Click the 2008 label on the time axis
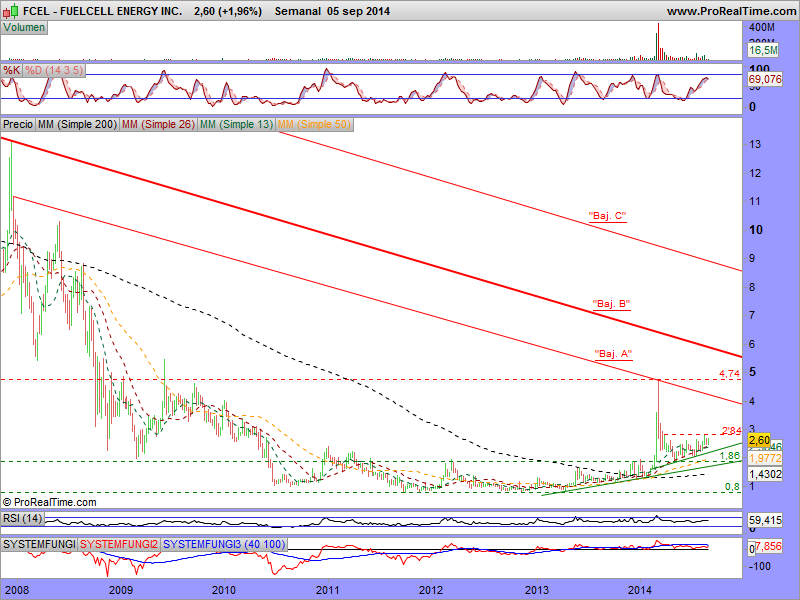This screenshot has width=800, height=600. 17,590
